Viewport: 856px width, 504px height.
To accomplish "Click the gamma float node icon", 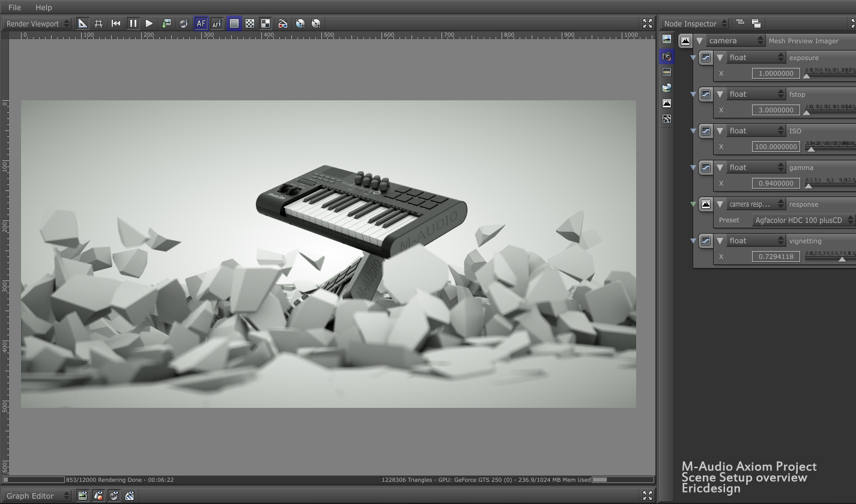I will [x=706, y=168].
